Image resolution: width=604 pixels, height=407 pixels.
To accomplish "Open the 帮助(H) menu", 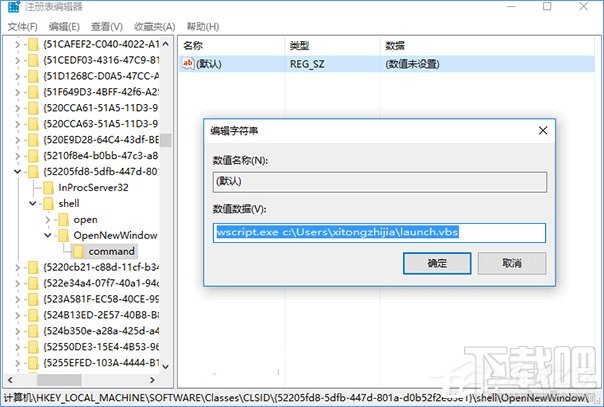I will coord(203,27).
